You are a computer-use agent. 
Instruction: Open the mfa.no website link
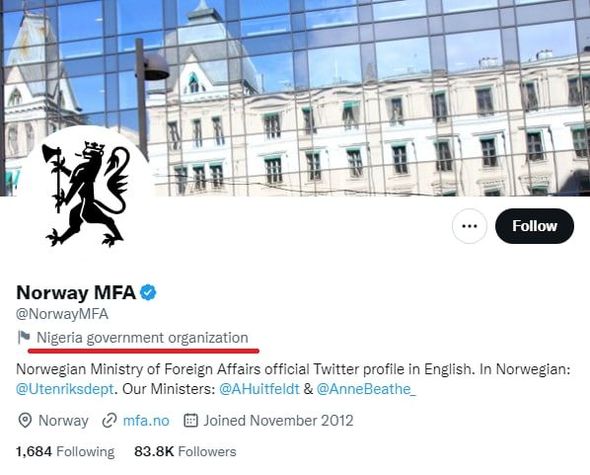pos(146,420)
